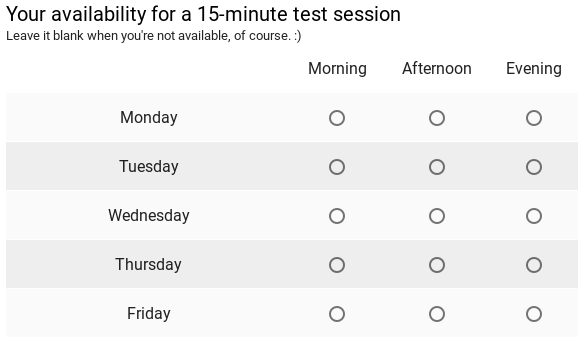Select Thursday Morning radio button
Image resolution: width=586 pixels, height=361 pixels.
(337, 265)
